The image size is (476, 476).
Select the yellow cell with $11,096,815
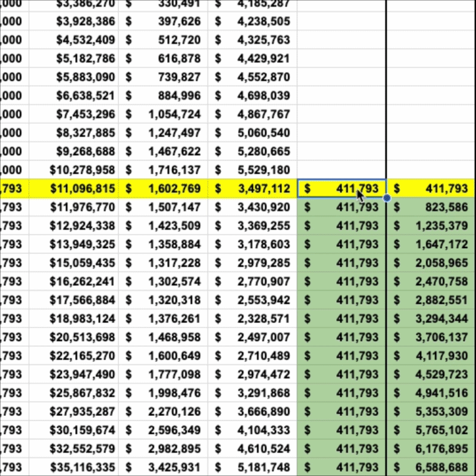click(x=74, y=189)
